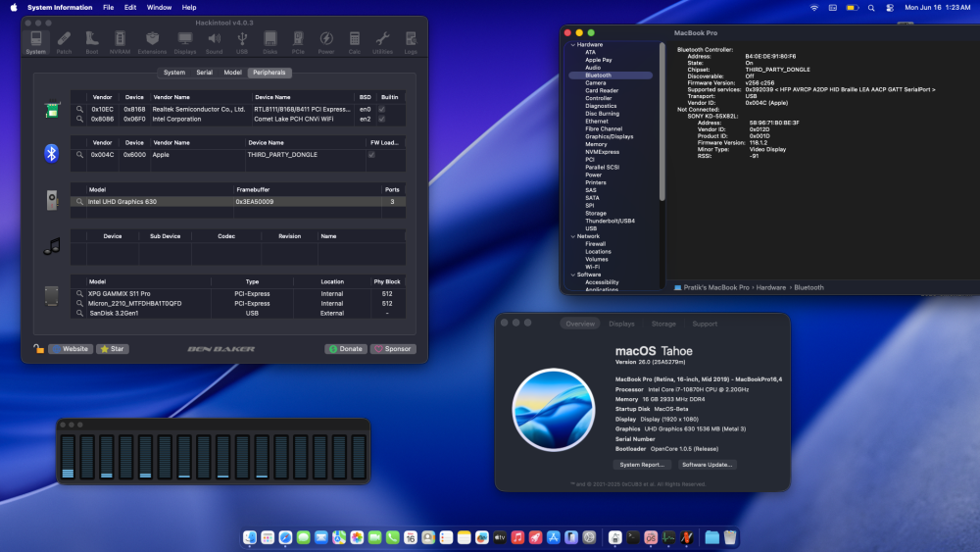Select NVMExpress in System Information sidebar
The width and height of the screenshot is (980, 552).
(x=603, y=152)
